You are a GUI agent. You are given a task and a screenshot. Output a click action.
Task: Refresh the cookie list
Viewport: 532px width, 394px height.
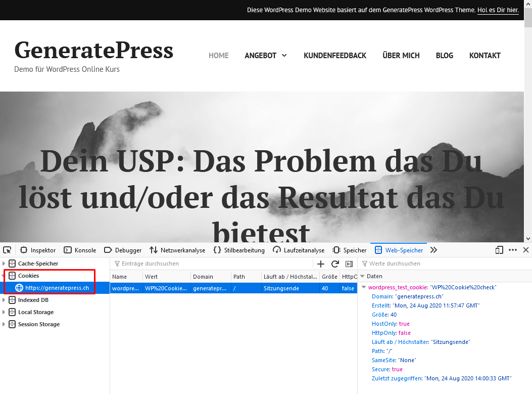[x=335, y=264]
